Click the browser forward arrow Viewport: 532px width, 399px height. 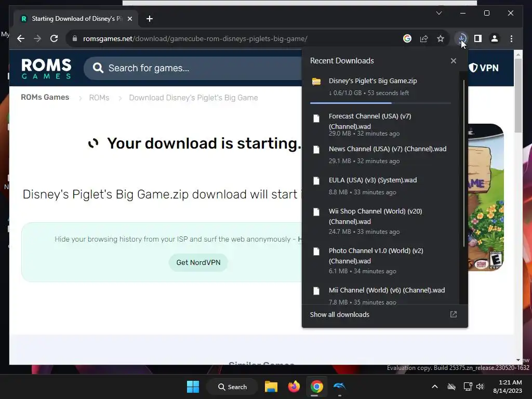point(37,38)
